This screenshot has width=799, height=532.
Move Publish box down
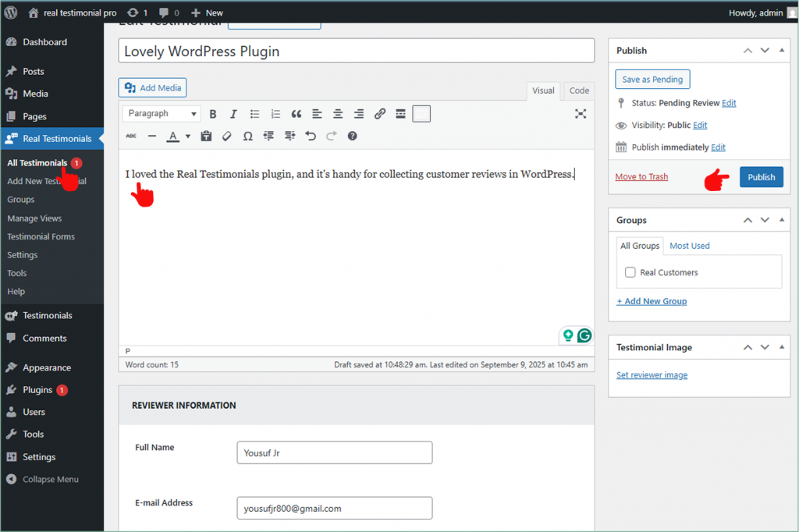pos(765,51)
